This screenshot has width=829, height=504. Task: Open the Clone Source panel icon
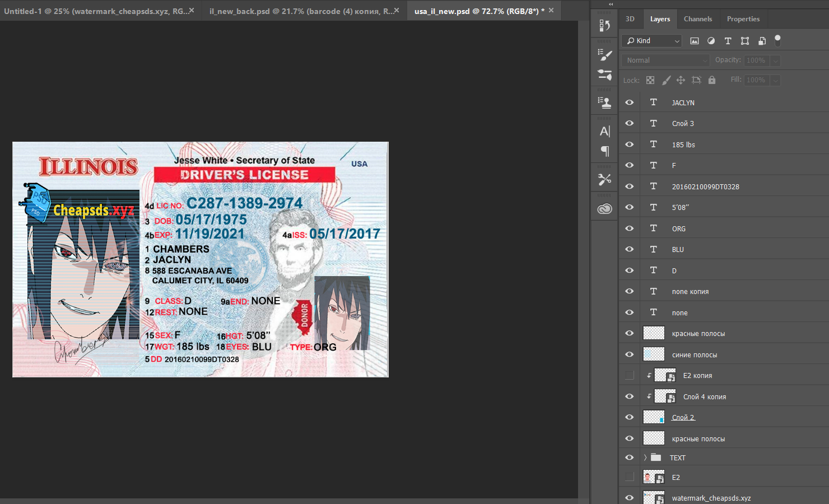604,102
